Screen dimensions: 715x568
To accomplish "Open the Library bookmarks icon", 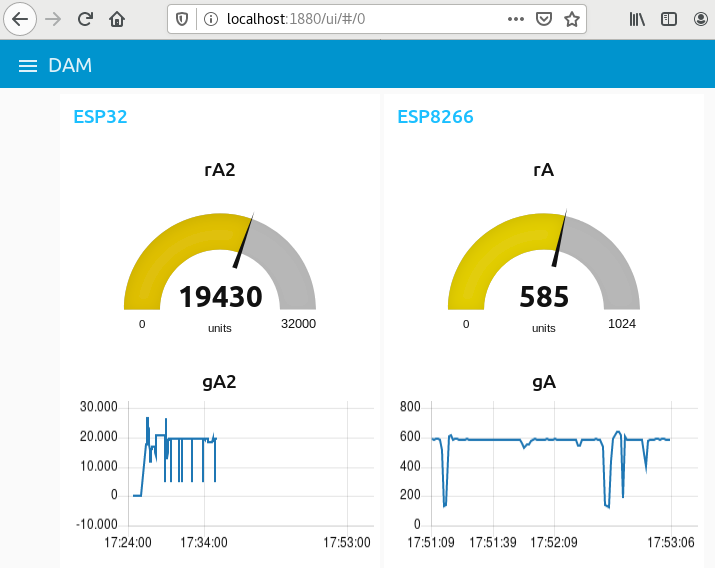I will click(x=637, y=19).
